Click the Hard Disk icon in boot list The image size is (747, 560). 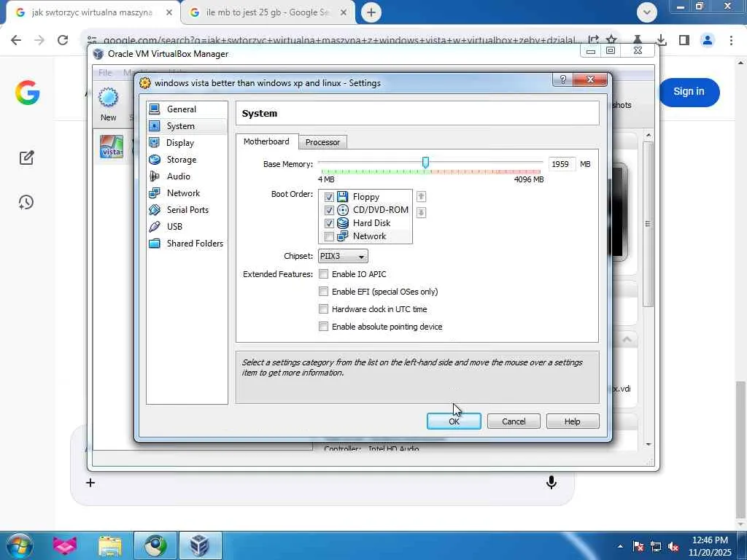[x=343, y=223]
